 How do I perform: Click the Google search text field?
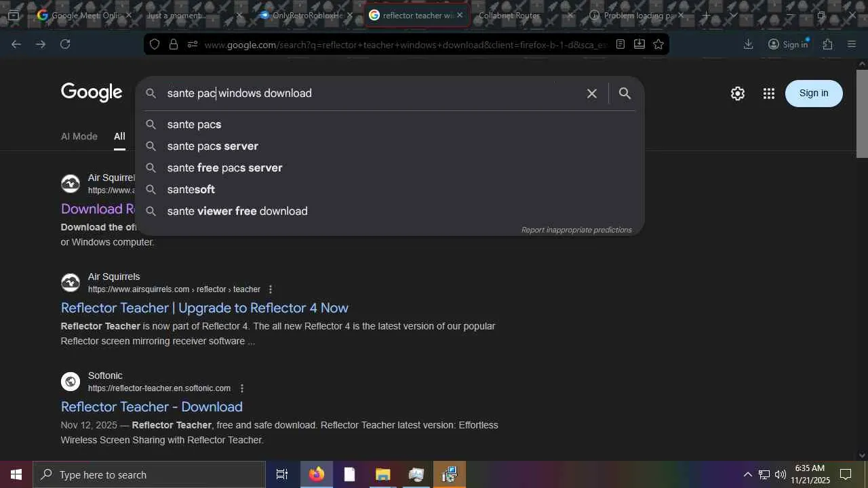373,94
